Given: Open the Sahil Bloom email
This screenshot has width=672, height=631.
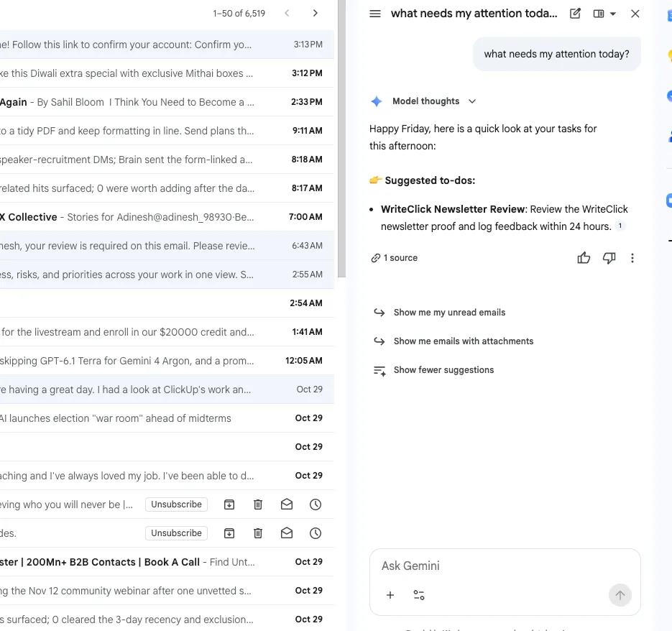Looking at the screenshot, I should (x=167, y=102).
